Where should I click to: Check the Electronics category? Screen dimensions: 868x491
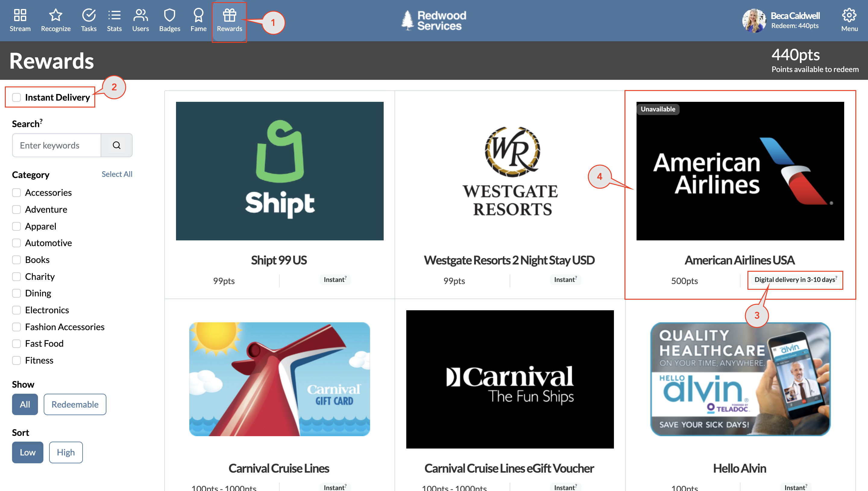tap(16, 310)
